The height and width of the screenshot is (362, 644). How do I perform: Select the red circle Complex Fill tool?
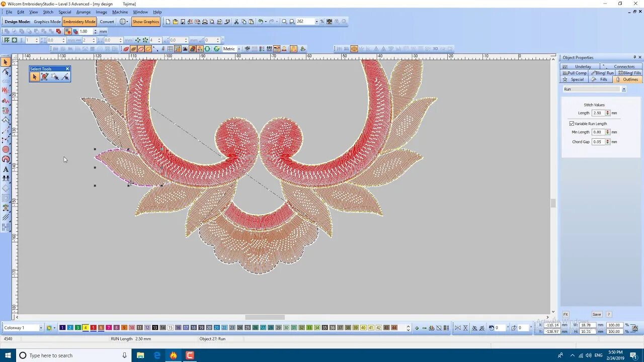[x=6, y=149]
